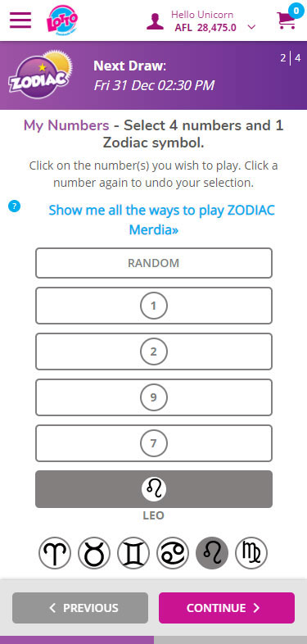
Task: Select the Cancer zodiac symbol
Action: pos(173,553)
